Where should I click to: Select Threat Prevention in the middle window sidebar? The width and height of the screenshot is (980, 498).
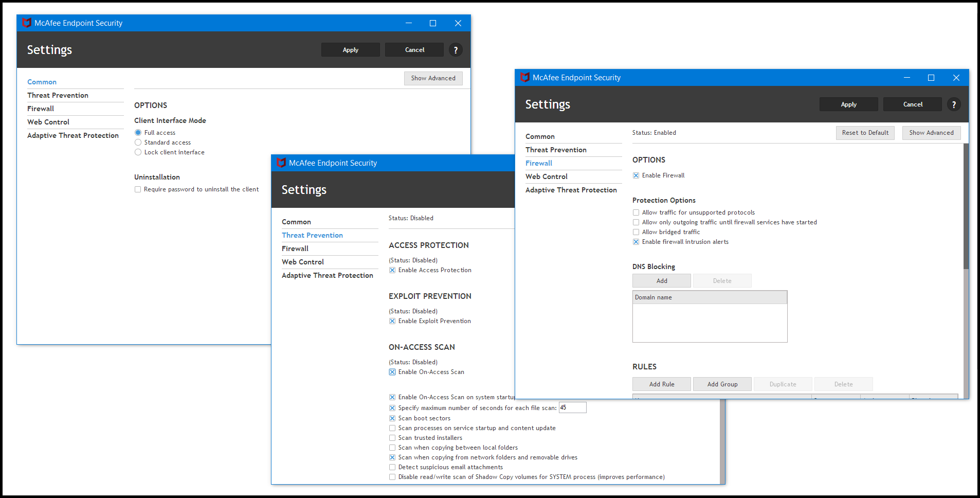(x=313, y=235)
